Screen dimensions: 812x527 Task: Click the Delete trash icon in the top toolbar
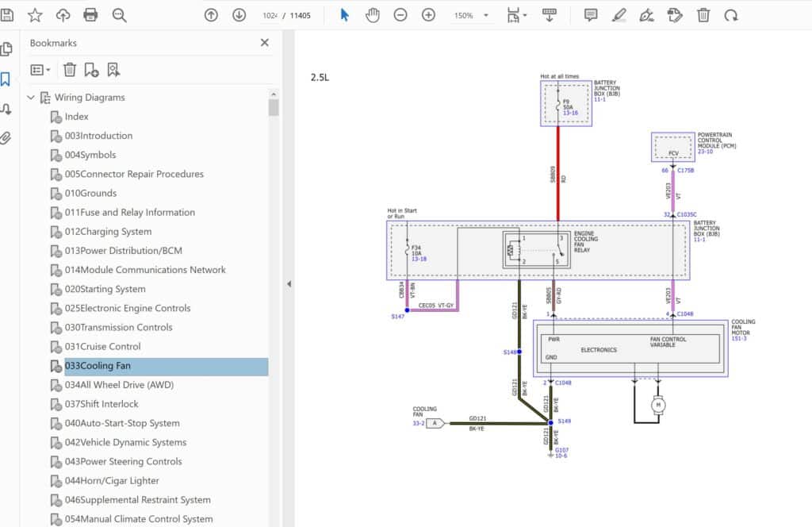[x=703, y=15]
